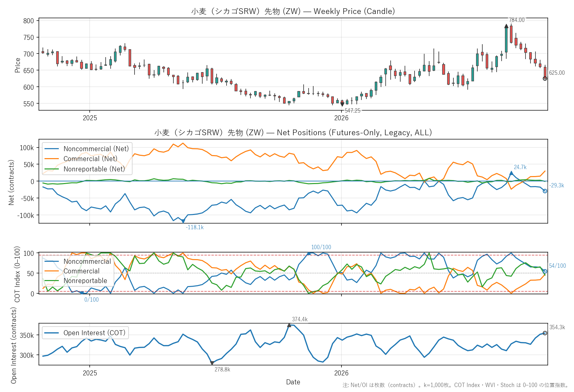Screen dimensions: 574x392
Task: Click the latest open interest circle marker
Action: (x=545, y=333)
